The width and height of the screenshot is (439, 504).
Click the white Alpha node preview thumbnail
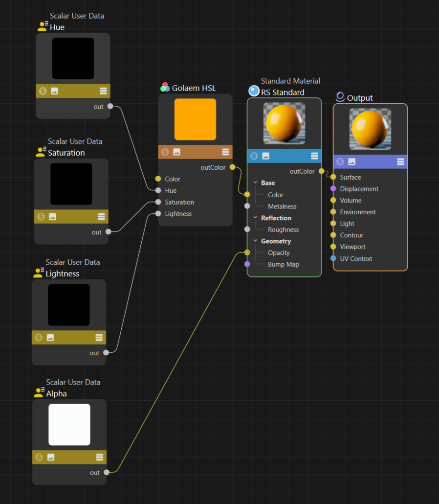tap(69, 424)
